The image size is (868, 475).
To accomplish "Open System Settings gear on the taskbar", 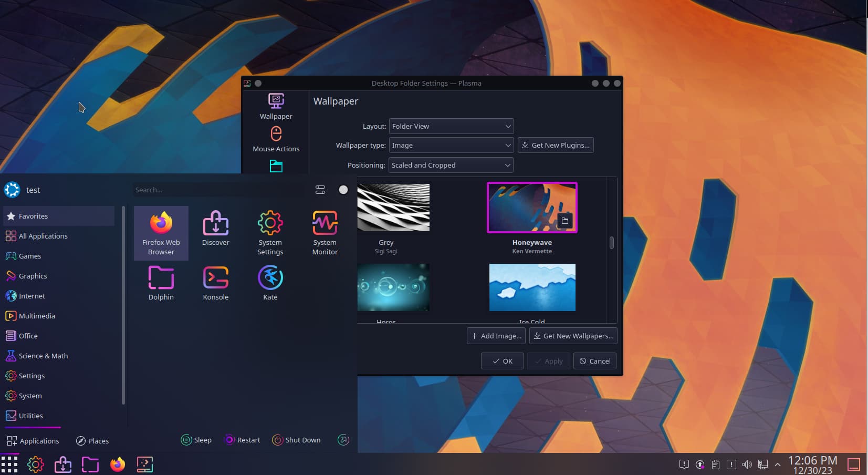I will [36, 464].
